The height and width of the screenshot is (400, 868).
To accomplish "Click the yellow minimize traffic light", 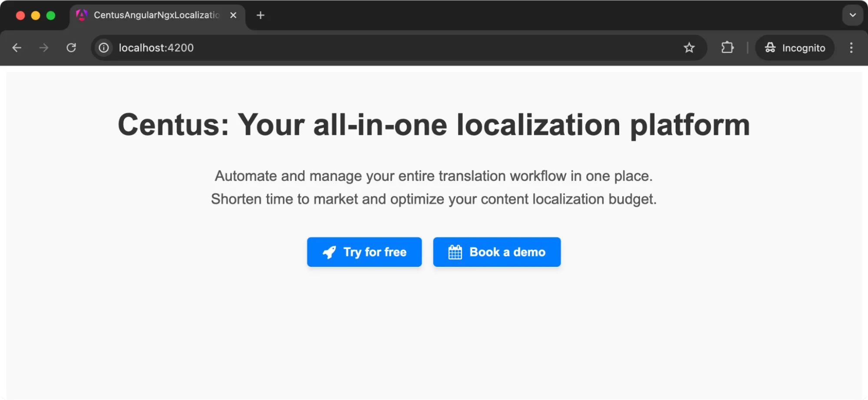I will coord(35,15).
